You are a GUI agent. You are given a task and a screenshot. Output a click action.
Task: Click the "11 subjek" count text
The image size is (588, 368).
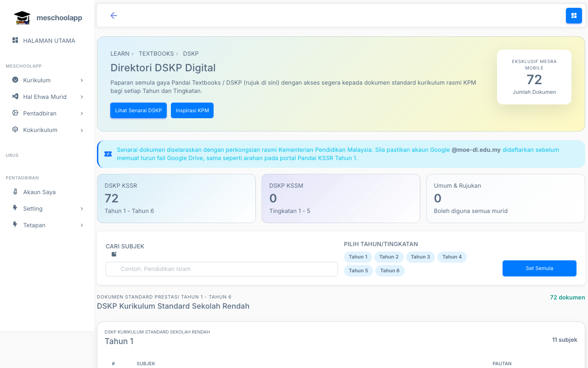(x=565, y=340)
